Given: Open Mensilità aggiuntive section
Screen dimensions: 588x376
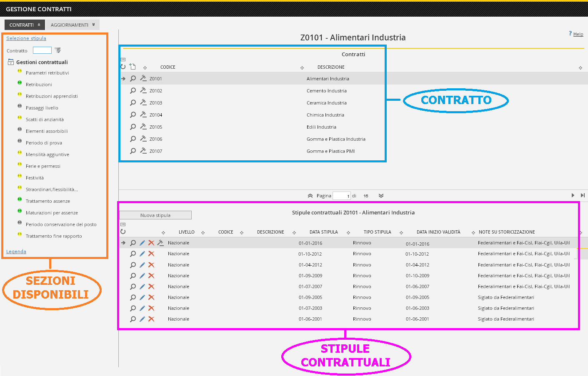Looking at the screenshot, I should pos(48,154).
